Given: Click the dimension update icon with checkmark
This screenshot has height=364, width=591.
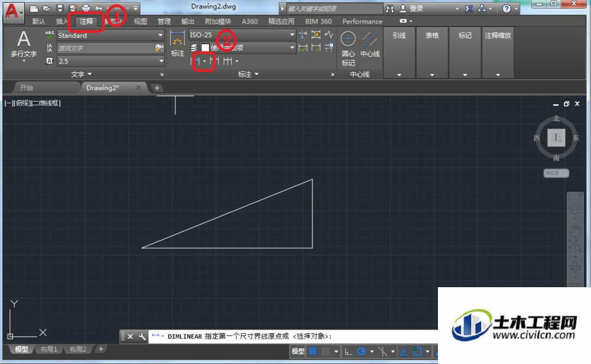Looking at the screenshot, I should tap(303, 48).
